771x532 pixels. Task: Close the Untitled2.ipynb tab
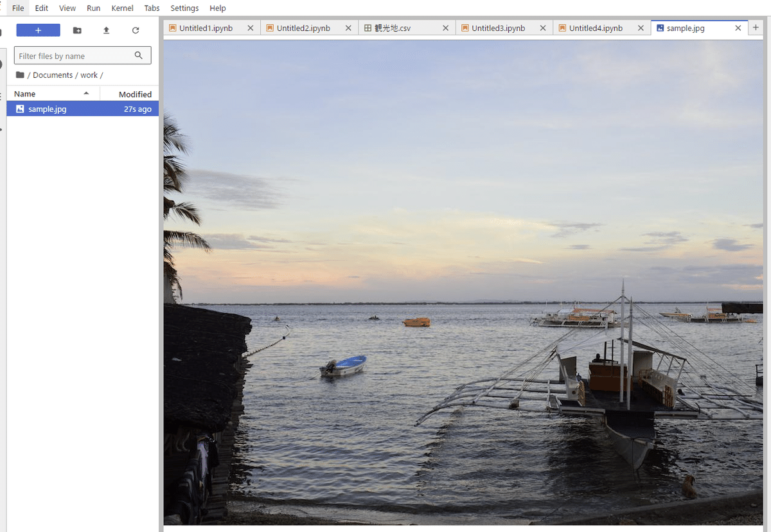click(348, 28)
